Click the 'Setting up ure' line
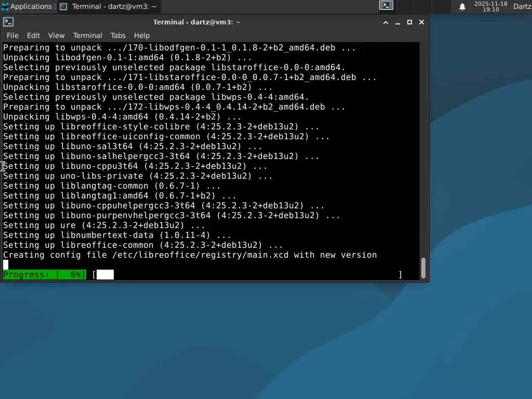Viewport: 532px width, 399px height. pos(104,225)
